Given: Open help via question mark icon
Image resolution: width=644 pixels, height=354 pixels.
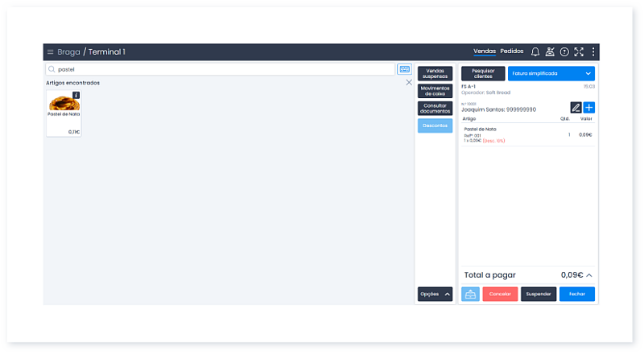Looking at the screenshot, I should pyautogui.click(x=564, y=52).
